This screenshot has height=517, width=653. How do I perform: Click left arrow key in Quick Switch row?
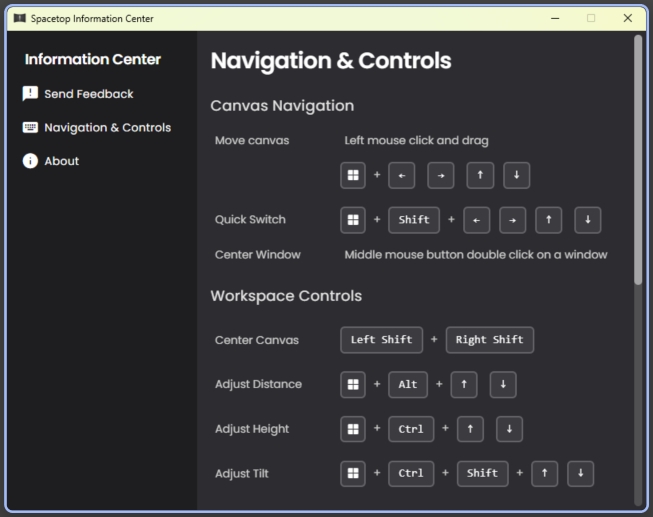pos(476,220)
